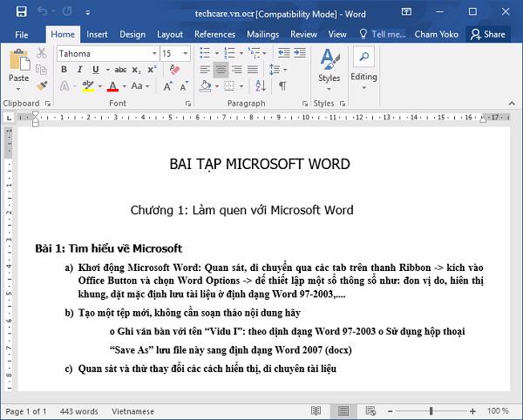Viewport: 523px width, 420px height.
Task: Toggle Italic formatting
Action: [x=81, y=70]
